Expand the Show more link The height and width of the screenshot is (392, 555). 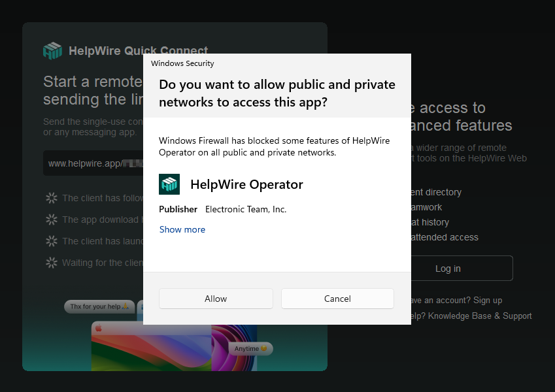182,229
